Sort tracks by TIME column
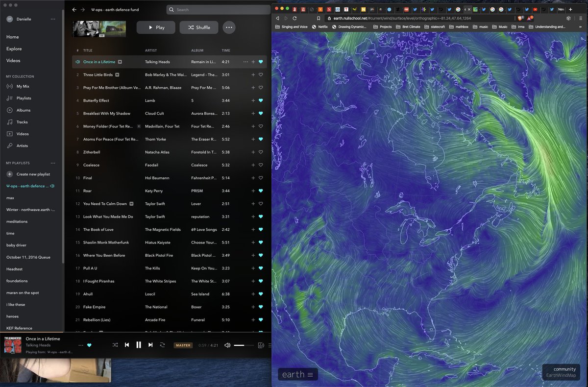 pos(226,50)
